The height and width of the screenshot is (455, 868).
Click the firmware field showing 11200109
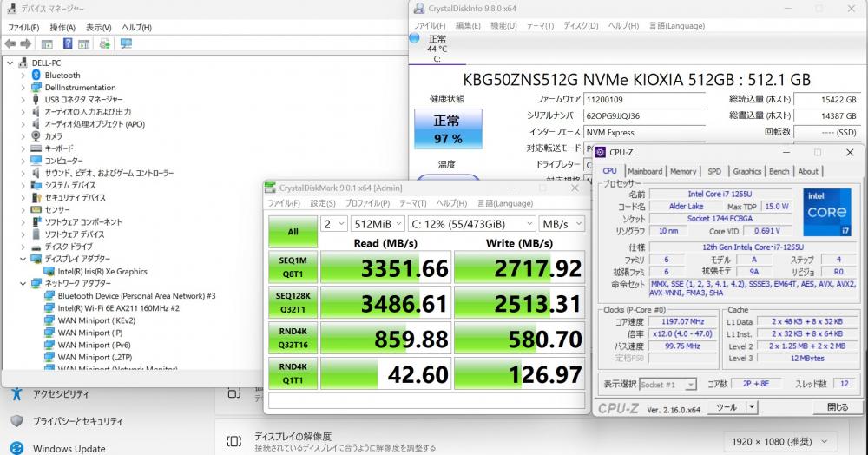tap(644, 100)
